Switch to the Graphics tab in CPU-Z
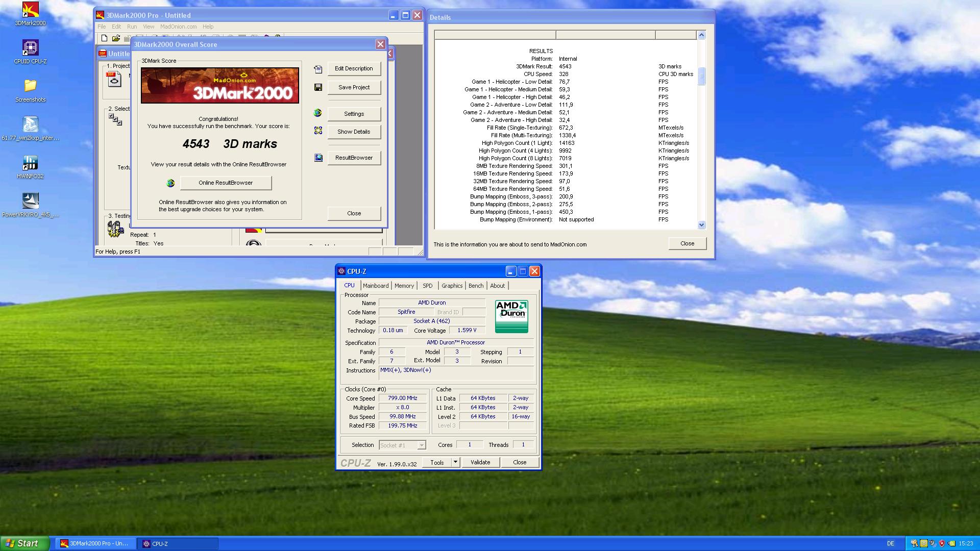The width and height of the screenshot is (980, 551). coord(452,285)
